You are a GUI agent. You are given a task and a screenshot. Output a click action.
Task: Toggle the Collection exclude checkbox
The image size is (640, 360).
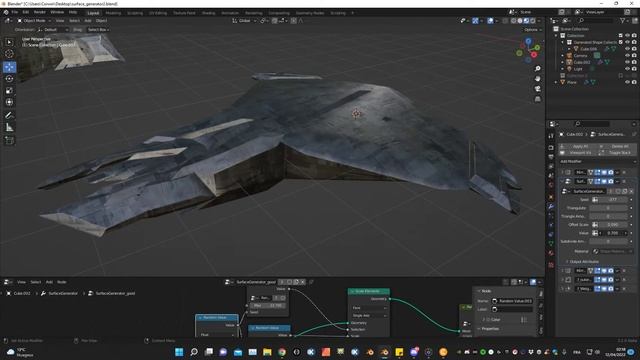pos(621,36)
